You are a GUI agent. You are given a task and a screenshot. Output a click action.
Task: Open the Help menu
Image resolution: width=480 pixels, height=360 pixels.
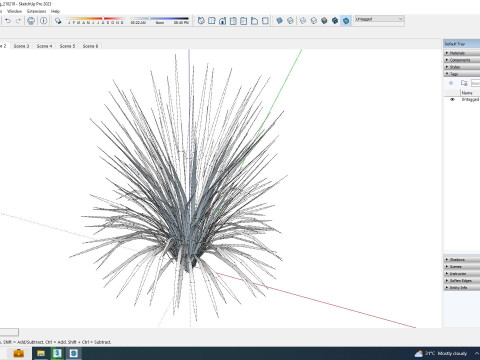pos(55,11)
